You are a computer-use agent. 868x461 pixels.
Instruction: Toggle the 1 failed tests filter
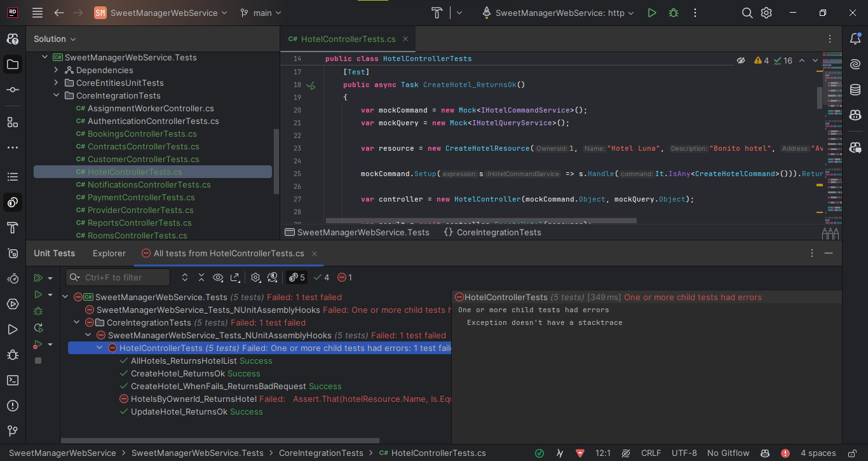tap(345, 277)
